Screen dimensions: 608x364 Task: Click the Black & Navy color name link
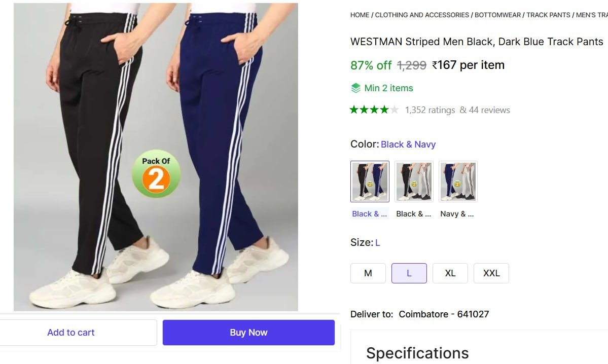pos(408,144)
